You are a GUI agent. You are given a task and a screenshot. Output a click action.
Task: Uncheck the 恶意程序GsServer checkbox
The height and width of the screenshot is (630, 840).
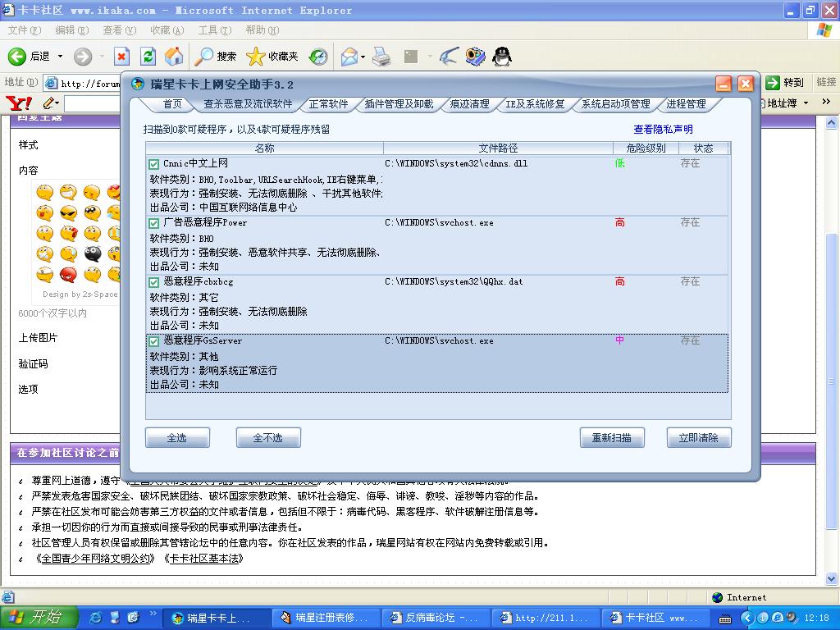click(153, 341)
